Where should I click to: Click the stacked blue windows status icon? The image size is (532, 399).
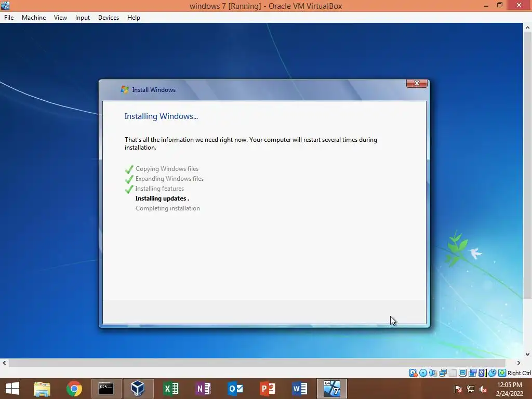tap(472, 373)
